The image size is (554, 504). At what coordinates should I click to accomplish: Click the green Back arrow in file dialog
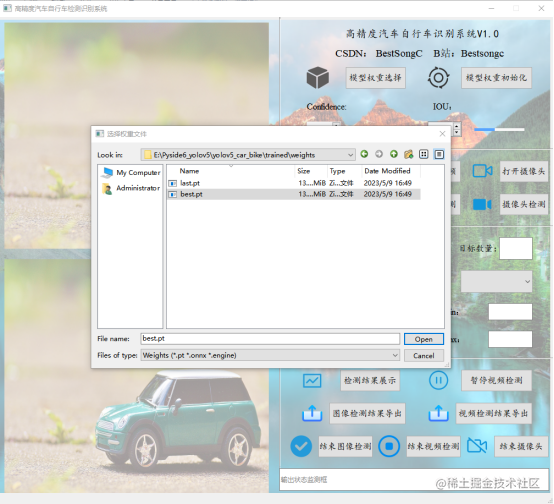[x=364, y=154]
